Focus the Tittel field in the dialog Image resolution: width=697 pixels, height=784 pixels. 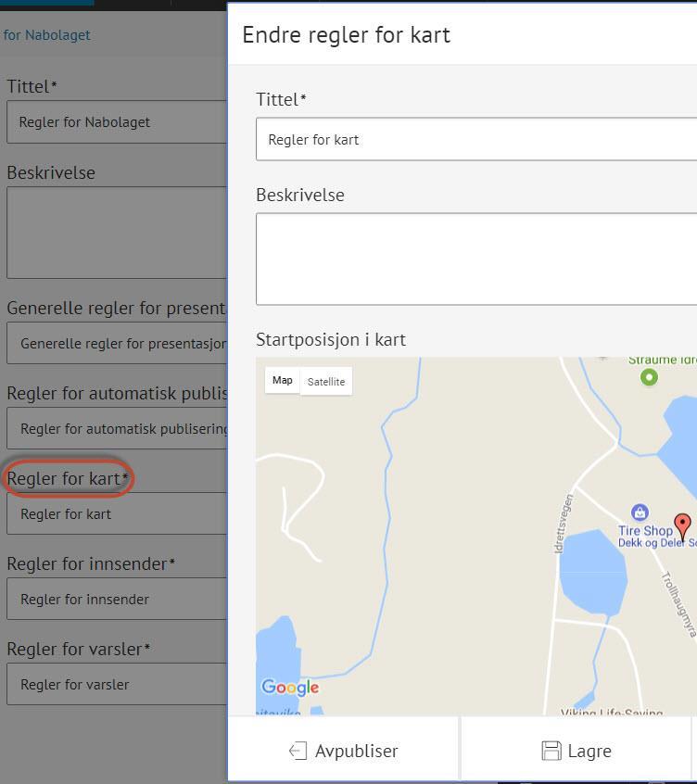click(x=476, y=140)
